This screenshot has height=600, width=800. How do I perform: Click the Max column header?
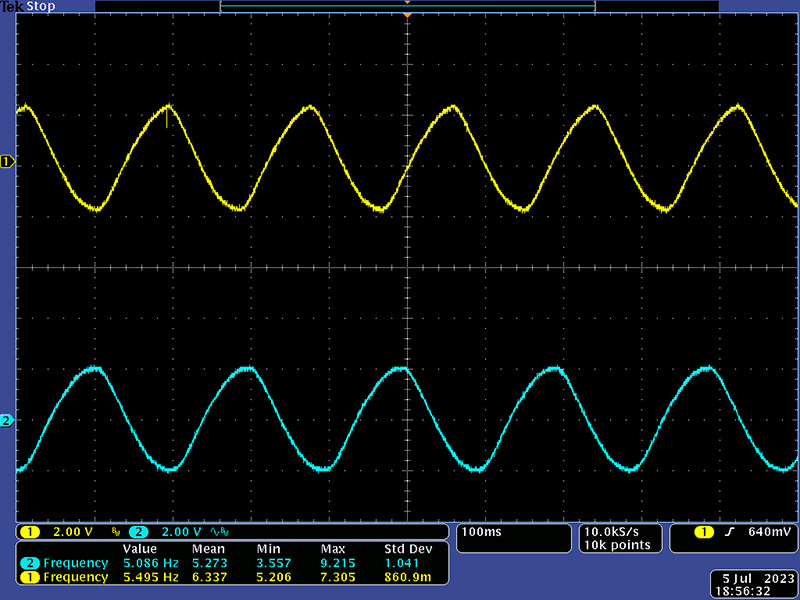(x=333, y=549)
